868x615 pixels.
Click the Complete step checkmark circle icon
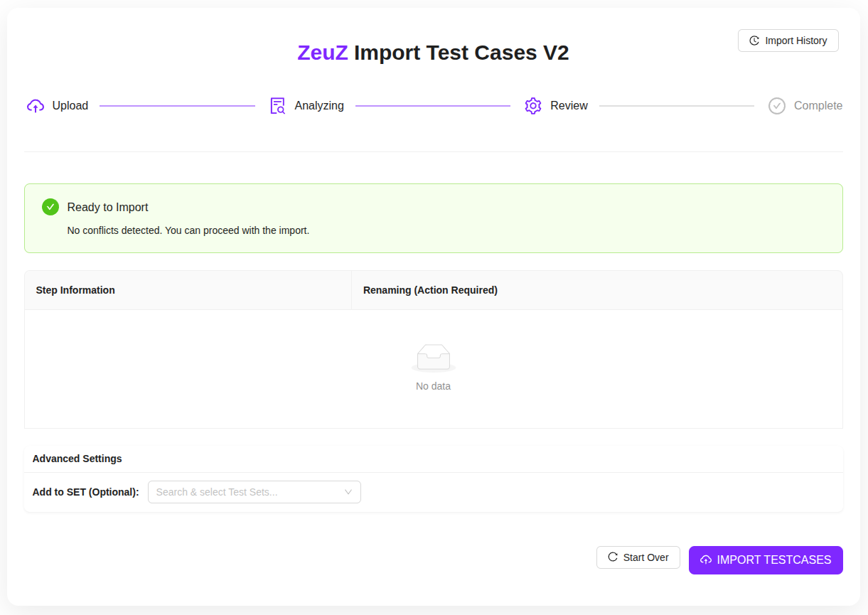777,106
